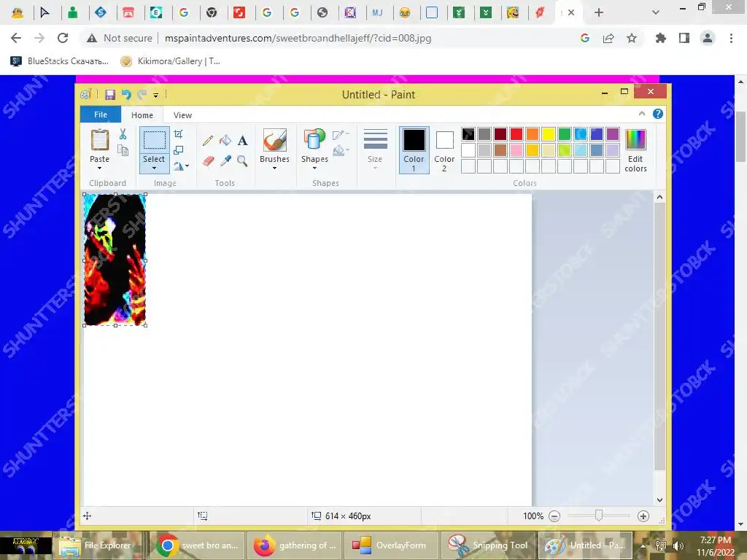Click the Edit colors rainbow icon
The image size is (747, 560).
click(x=635, y=140)
